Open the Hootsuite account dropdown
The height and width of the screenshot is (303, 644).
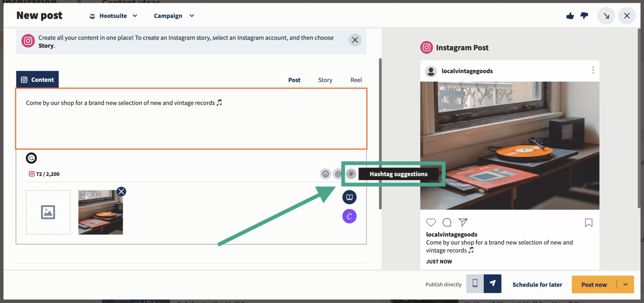tap(113, 16)
